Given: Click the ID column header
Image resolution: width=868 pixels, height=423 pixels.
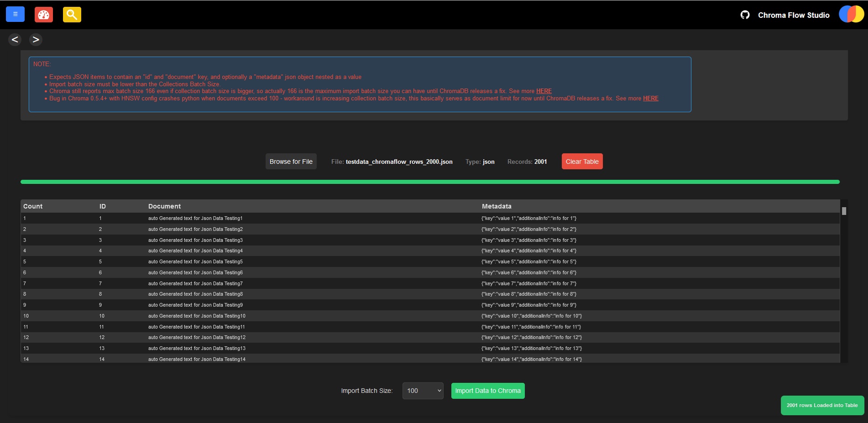Looking at the screenshot, I should pyautogui.click(x=103, y=206).
